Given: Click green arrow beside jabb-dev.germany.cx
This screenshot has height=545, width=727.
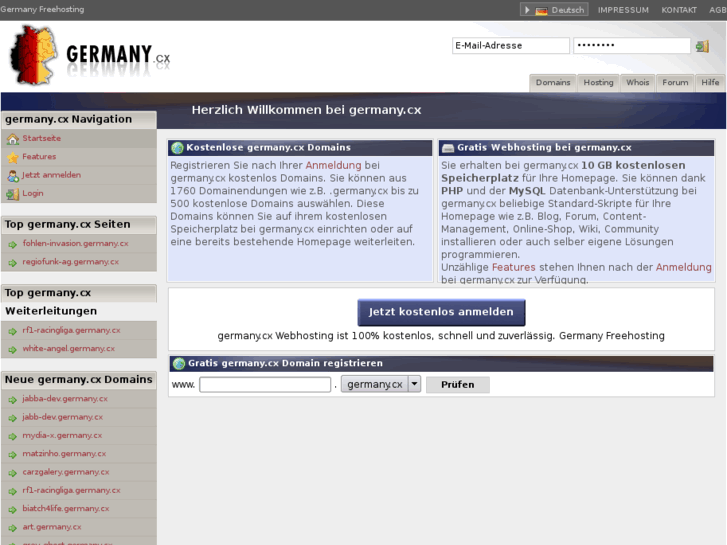Looking at the screenshot, I should (13, 418).
